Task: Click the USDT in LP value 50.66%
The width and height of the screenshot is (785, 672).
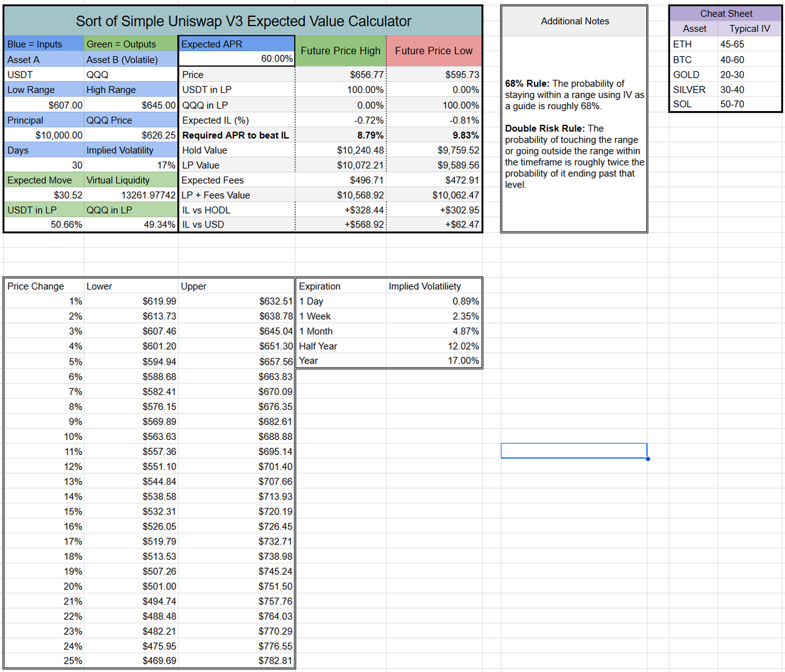Action: click(44, 224)
